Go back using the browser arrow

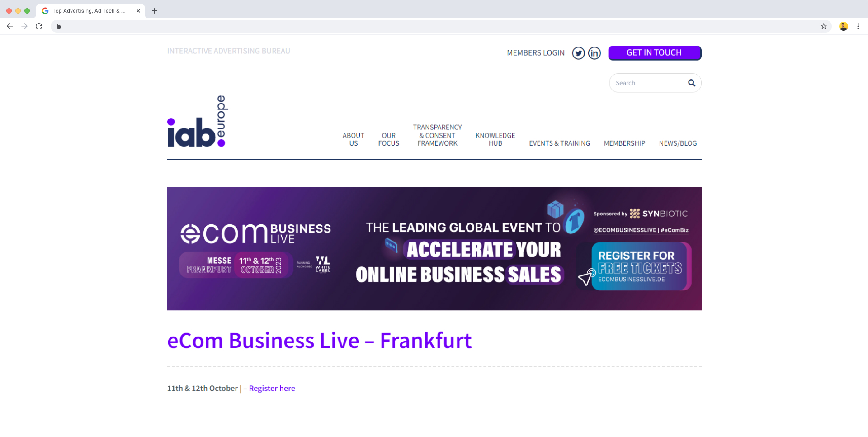10,26
